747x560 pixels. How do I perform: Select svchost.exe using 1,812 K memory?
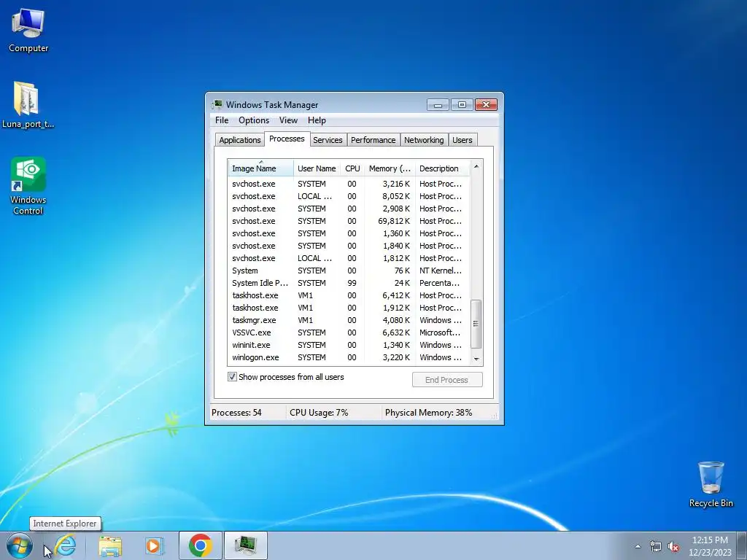click(x=348, y=258)
